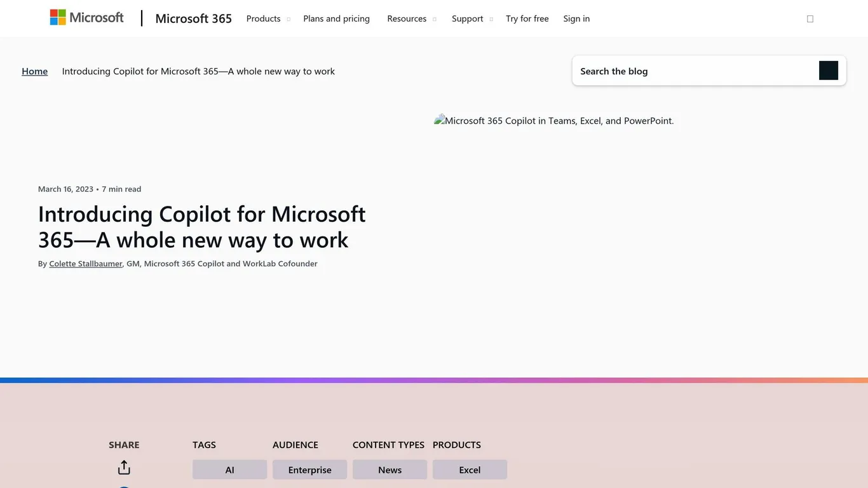
Task: Click the 'March 16, 2023' date text
Action: click(65, 189)
